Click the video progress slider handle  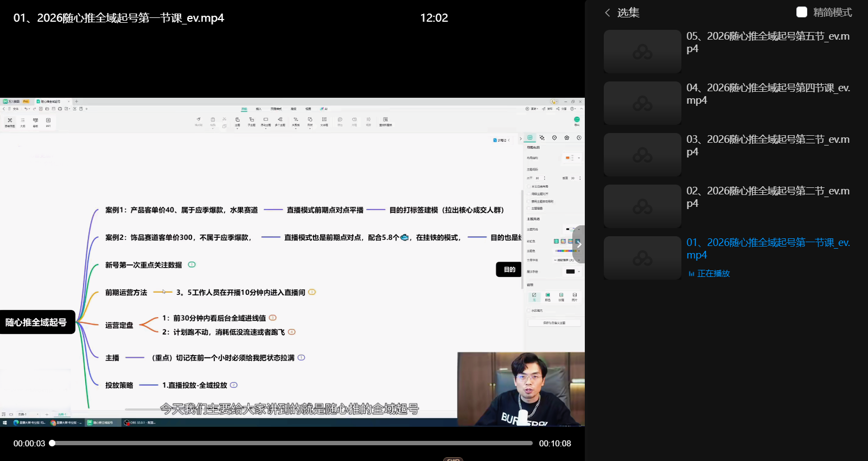[x=52, y=443]
